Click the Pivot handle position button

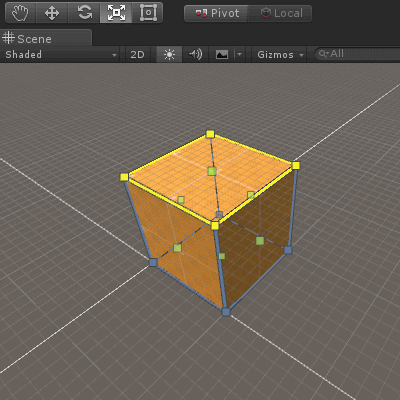(216, 13)
